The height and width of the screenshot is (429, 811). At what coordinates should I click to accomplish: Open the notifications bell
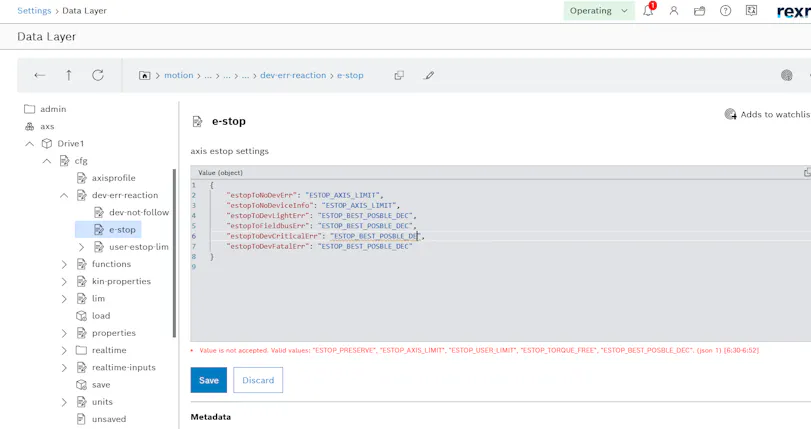click(x=648, y=10)
